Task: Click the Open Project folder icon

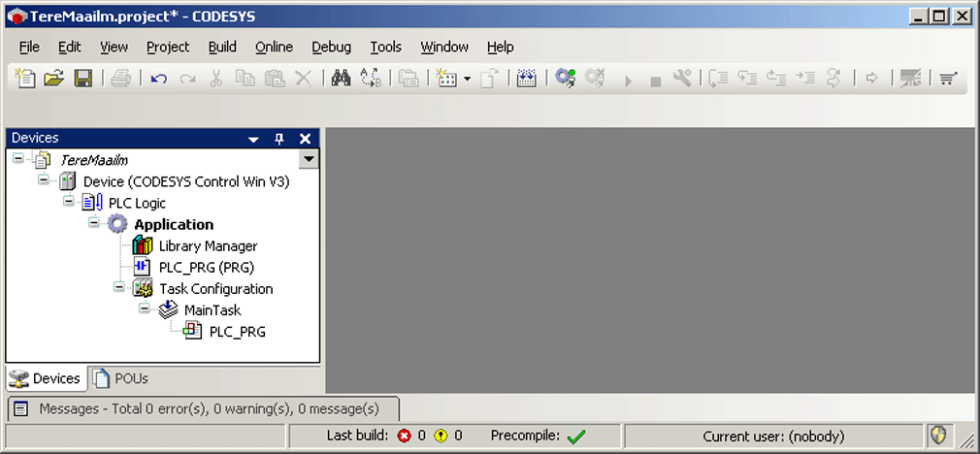Action: (54, 78)
